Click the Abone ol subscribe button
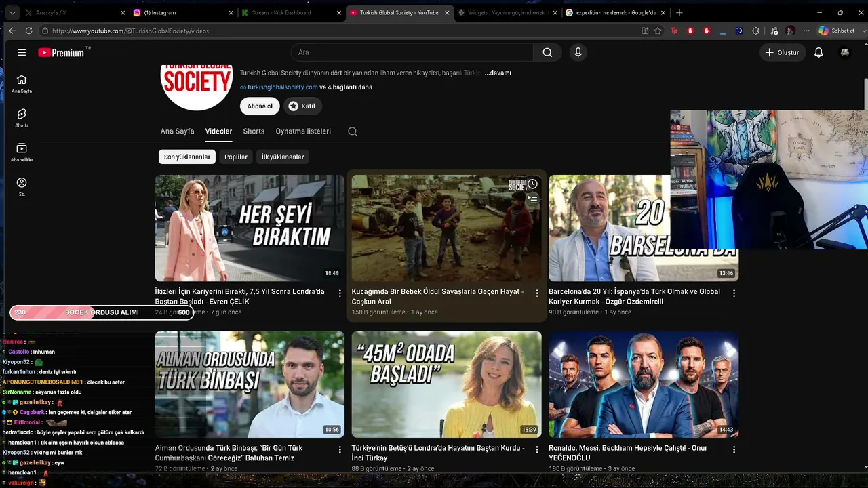868x488 pixels. tap(260, 106)
